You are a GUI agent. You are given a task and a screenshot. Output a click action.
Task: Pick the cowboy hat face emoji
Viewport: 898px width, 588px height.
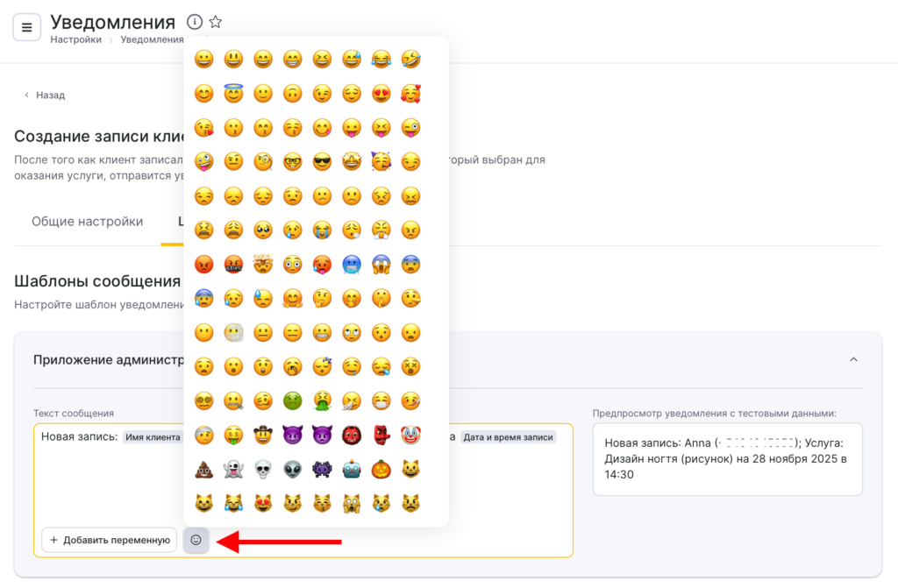(x=263, y=436)
